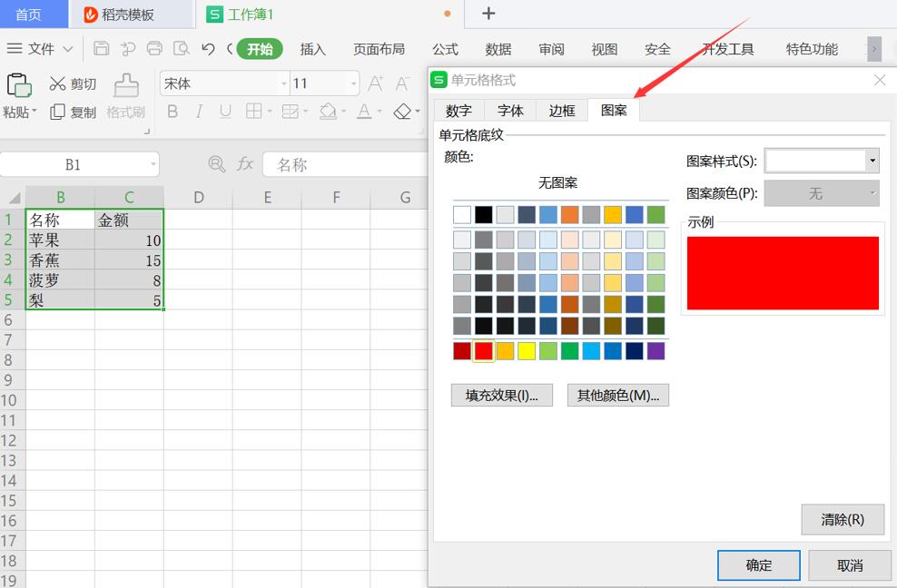Image resolution: width=897 pixels, height=588 pixels.
Task: Click the zoom magnifier beside fx
Action: 217,164
